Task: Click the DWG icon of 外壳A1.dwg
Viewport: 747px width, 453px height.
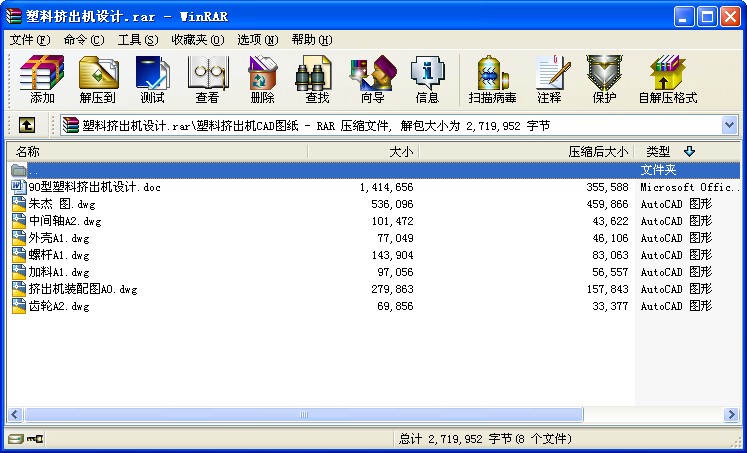Action: (x=19, y=238)
